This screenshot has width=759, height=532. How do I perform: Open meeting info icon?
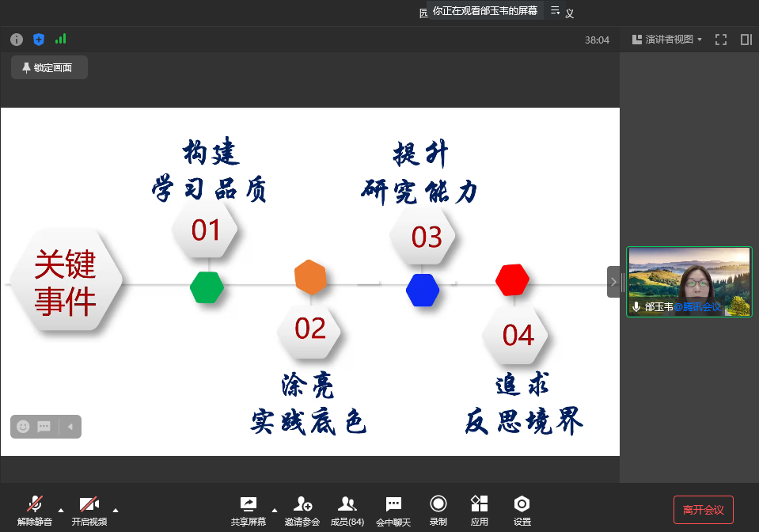(x=17, y=40)
